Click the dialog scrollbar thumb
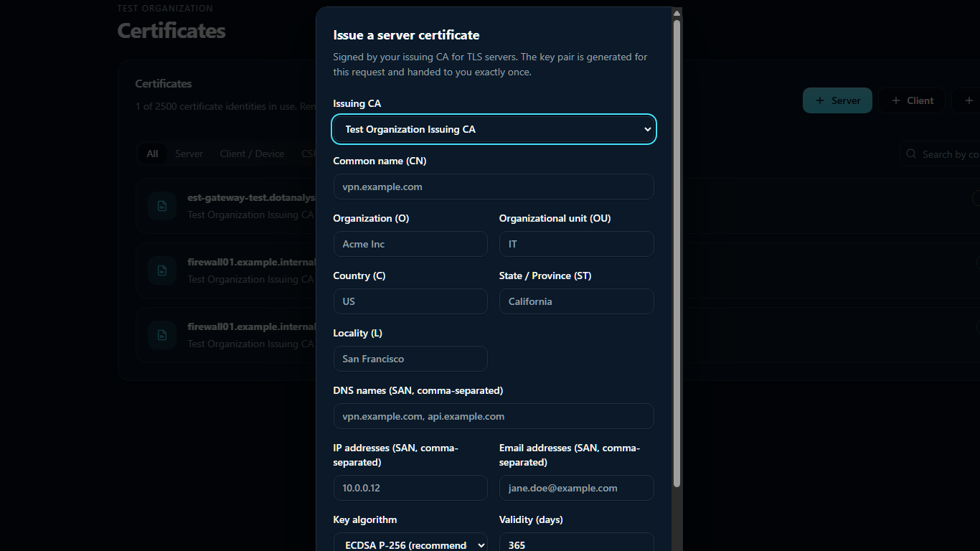This screenshot has height=551, width=980. coord(677,254)
